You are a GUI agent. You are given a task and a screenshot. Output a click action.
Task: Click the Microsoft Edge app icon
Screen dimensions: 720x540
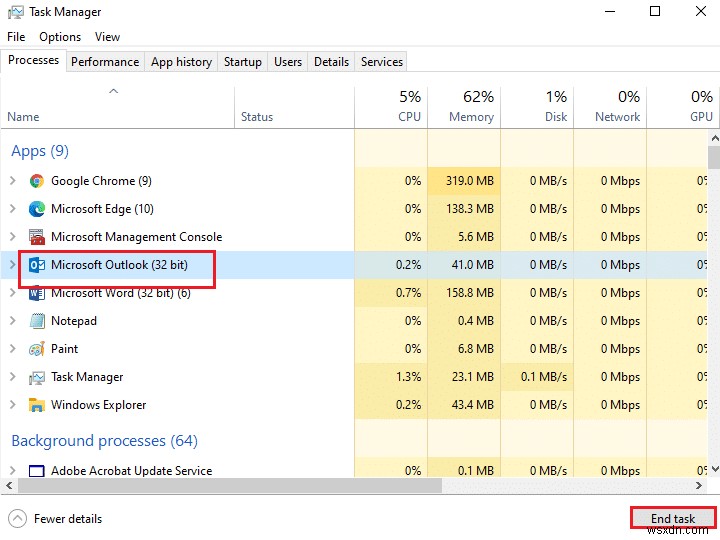37,209
